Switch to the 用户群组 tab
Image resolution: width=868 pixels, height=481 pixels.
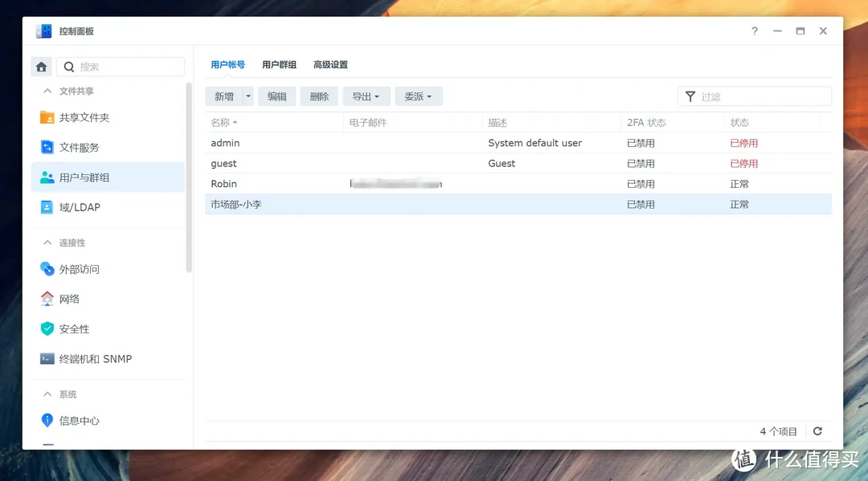point(278,64)
